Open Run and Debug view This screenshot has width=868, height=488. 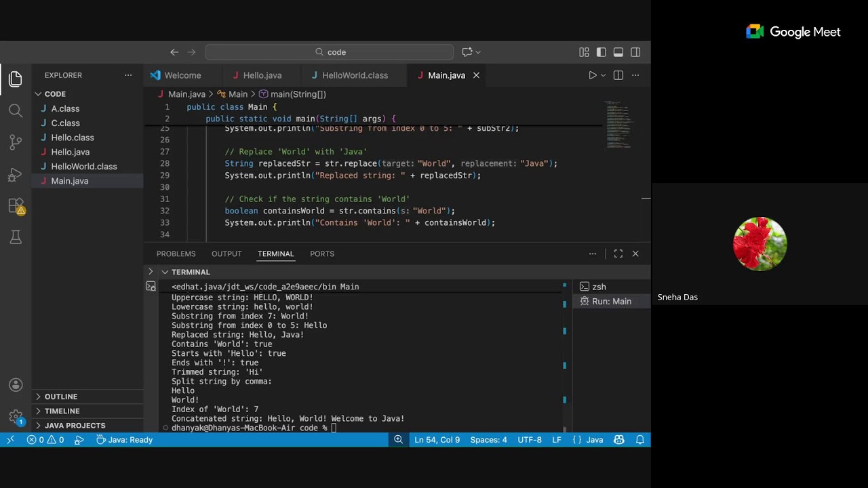tap(16, 175)
